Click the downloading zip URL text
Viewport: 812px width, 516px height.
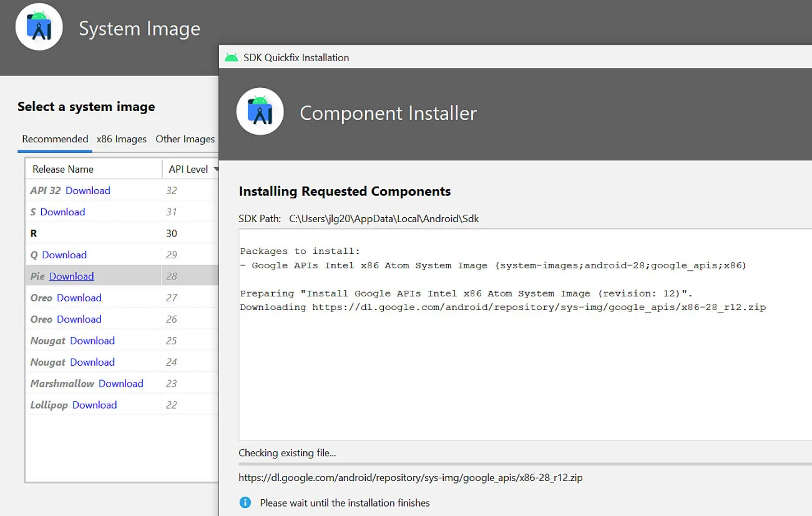(x=410, y=477)
